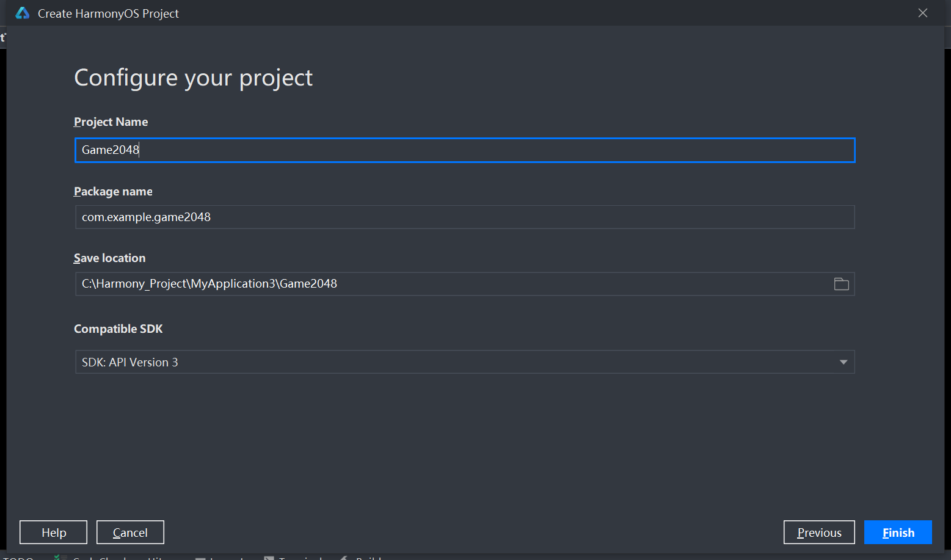Open the Compatible SDK dropdown arrow
Viewport: 951px width, 560px height.
(x=843, y=362)
